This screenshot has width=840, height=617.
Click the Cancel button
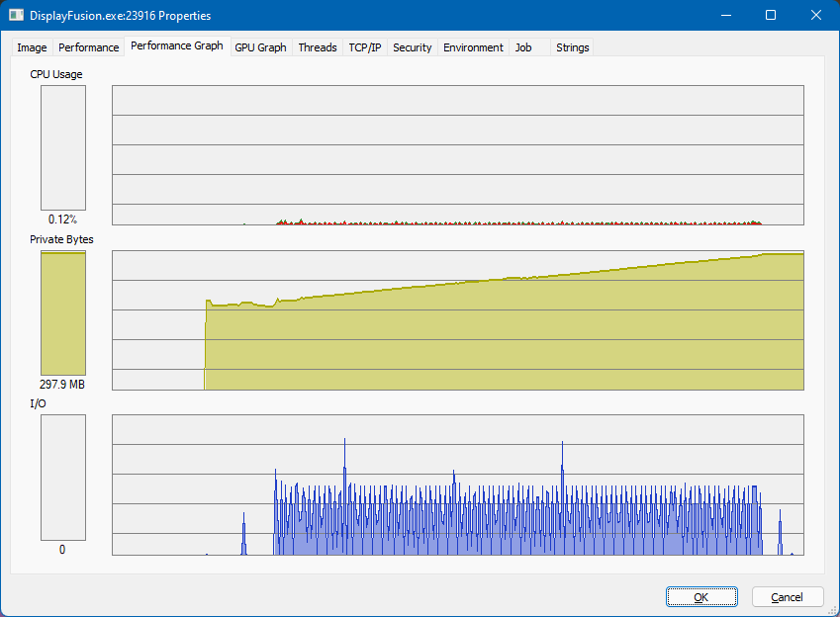788,597
